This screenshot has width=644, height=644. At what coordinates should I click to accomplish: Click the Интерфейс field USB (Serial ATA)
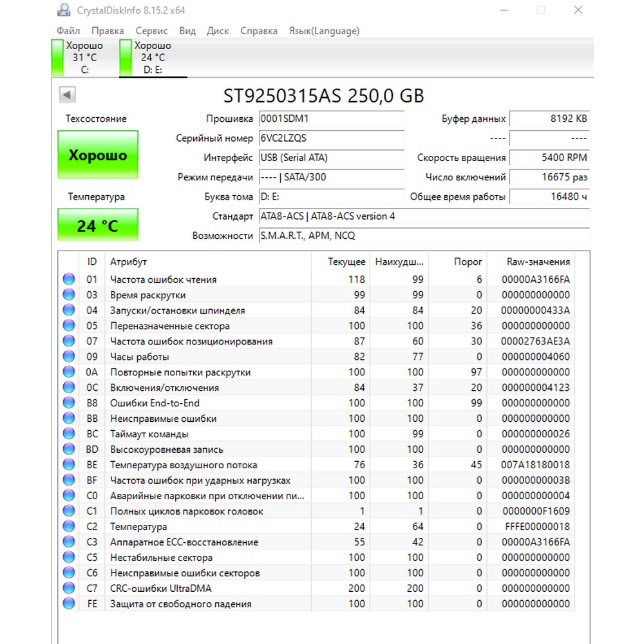coord(332,158)
